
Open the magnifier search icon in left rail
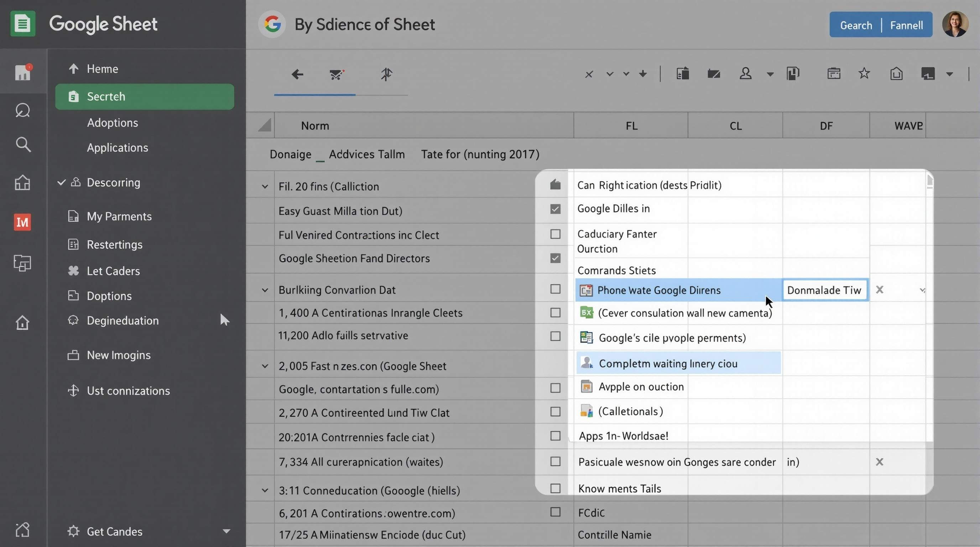(x=23, y=145)
